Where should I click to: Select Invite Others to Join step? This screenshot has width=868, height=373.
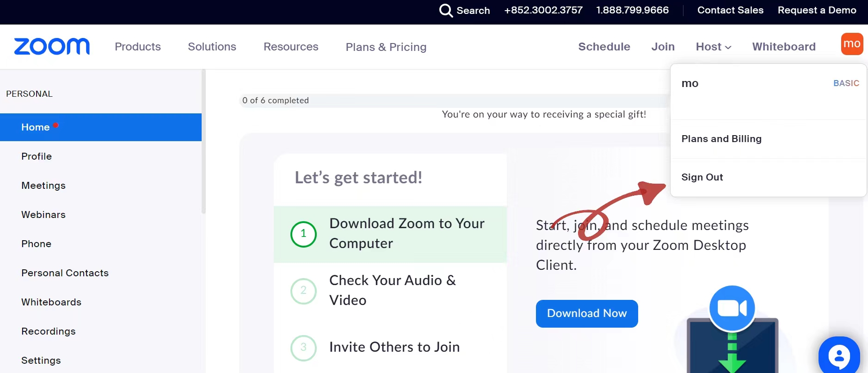(390, 348)
